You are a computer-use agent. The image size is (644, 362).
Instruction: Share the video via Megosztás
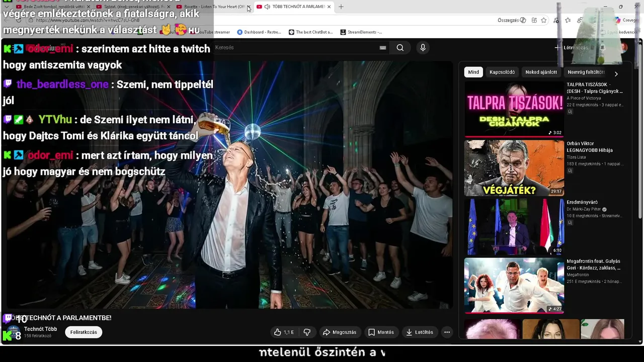coord(340,332)
